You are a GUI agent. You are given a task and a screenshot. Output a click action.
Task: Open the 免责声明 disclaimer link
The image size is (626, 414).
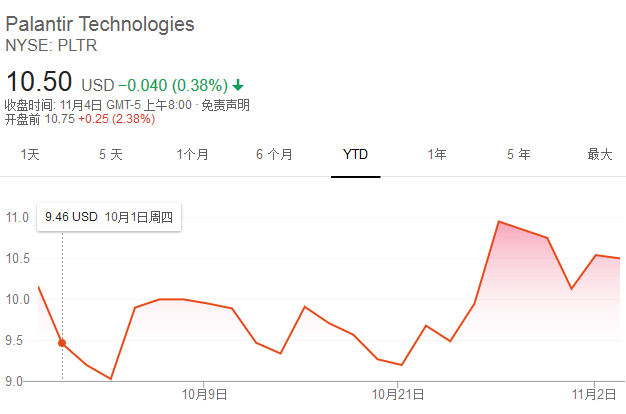(226, 105)
